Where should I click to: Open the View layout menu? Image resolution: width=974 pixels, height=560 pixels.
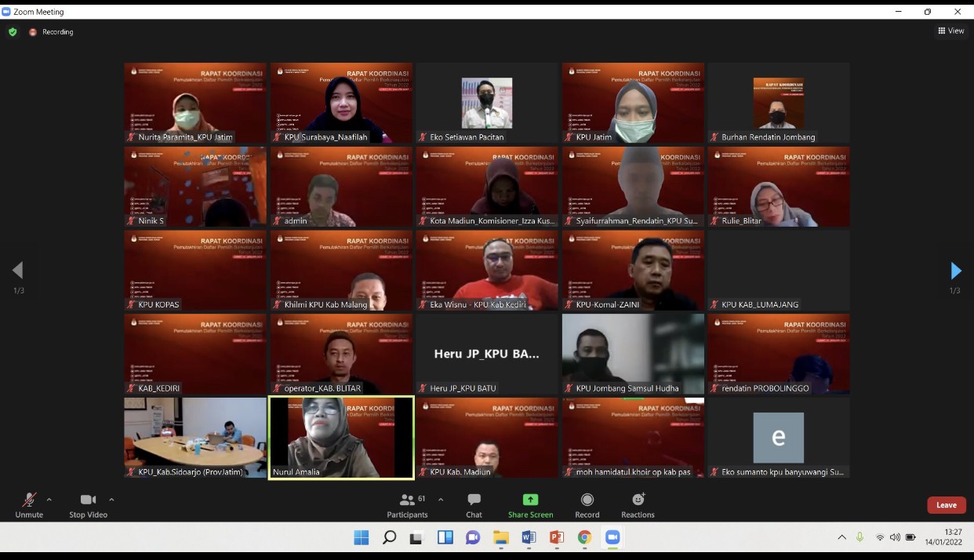click(950, 31)
